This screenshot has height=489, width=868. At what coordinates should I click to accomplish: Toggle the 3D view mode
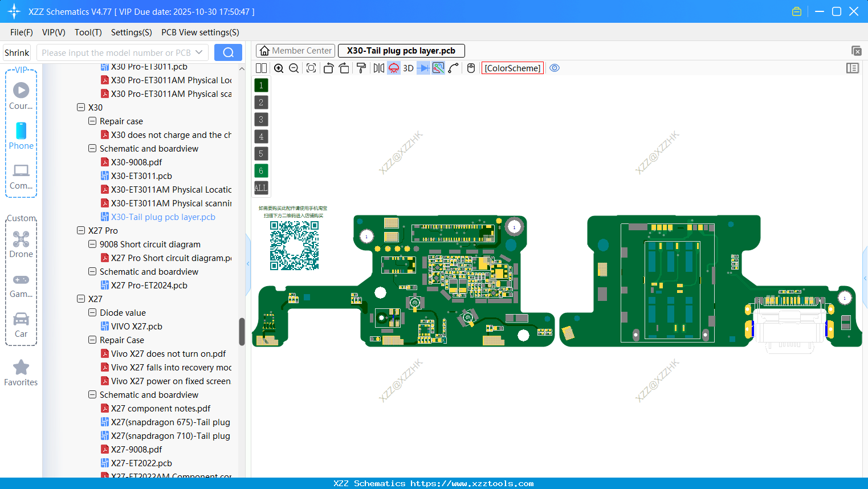click(x=408, y=68)
